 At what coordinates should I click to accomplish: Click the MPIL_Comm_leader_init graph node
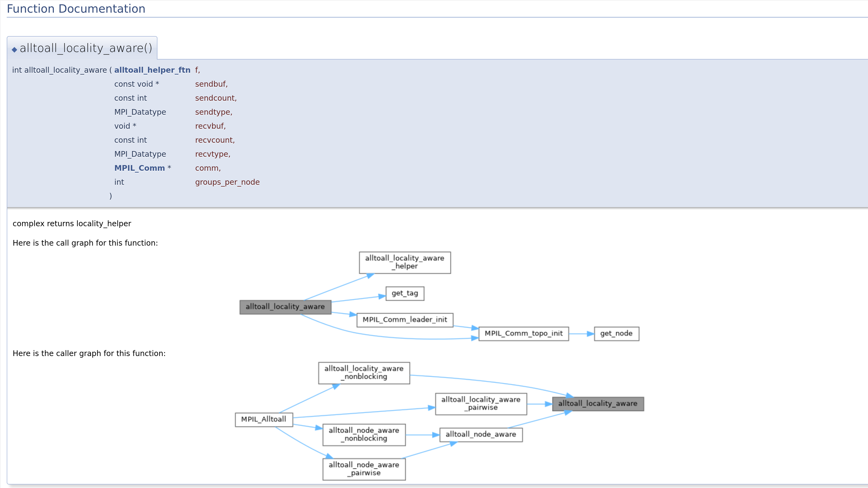405,320
